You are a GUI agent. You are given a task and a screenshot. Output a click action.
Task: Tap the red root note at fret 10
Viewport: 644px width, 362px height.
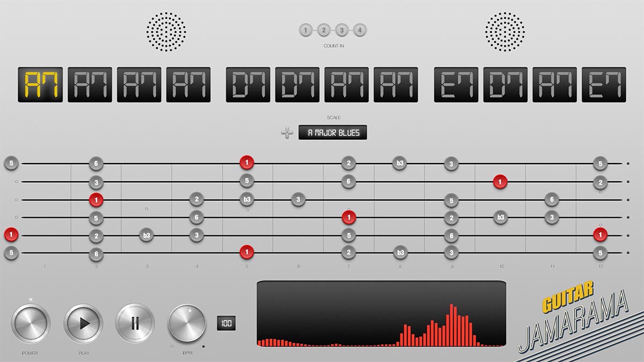[x=500, y=181]
